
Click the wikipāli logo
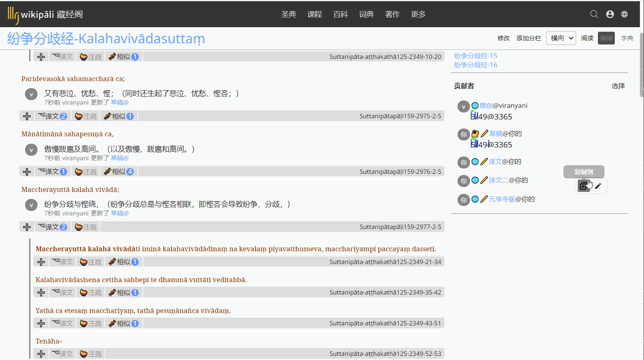click(45, 14)
